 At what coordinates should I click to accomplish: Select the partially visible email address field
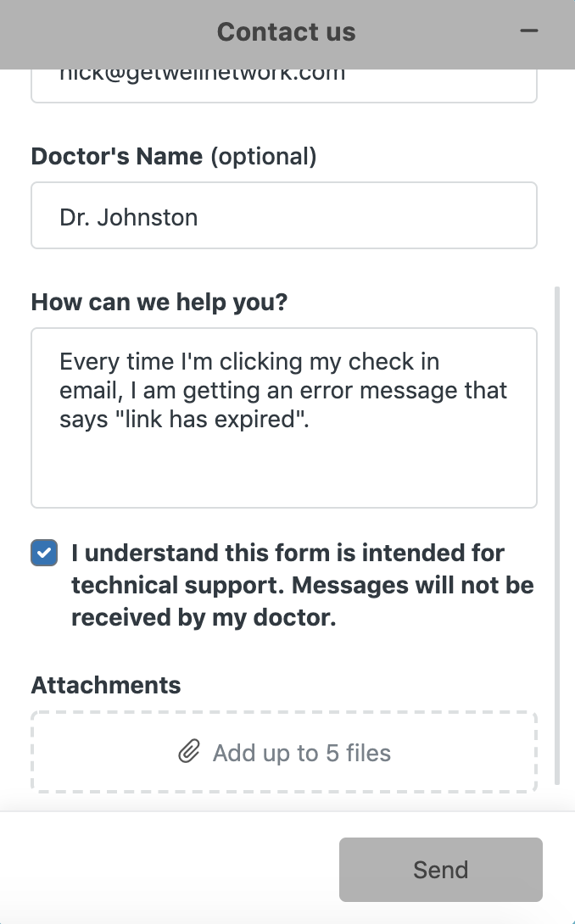coord(283,86)
